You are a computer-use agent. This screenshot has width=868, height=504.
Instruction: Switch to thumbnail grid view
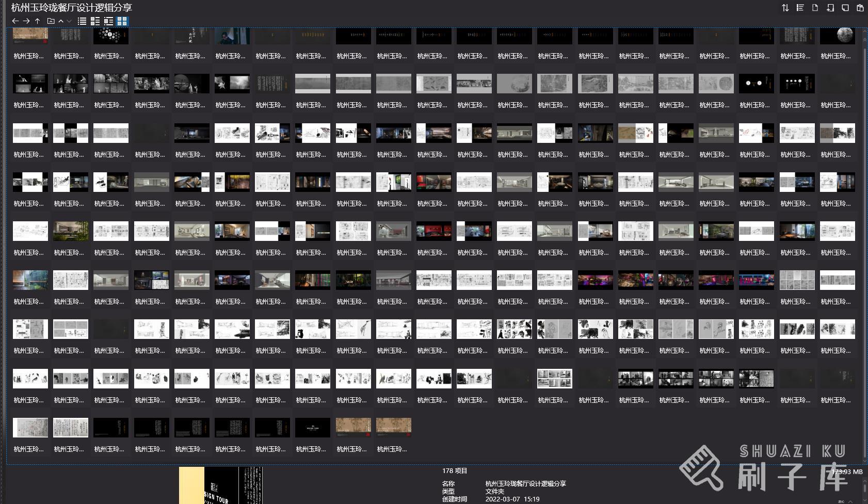(122, 21)
